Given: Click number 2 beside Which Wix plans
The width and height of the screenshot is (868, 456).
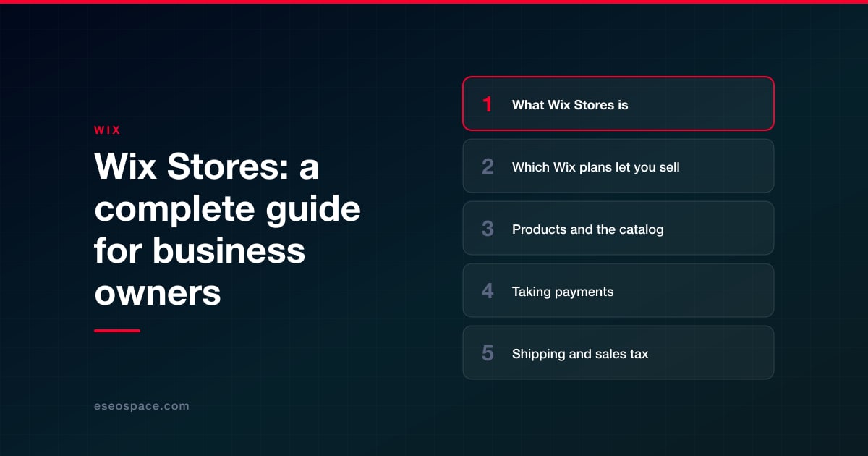Looking at the screenshot, I should coord(488,166).
